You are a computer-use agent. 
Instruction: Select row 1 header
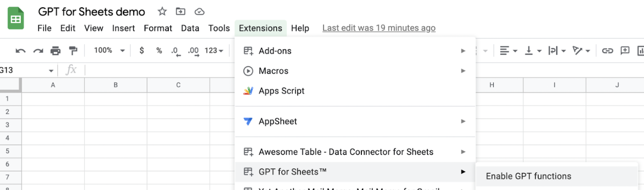pos(10,99)
